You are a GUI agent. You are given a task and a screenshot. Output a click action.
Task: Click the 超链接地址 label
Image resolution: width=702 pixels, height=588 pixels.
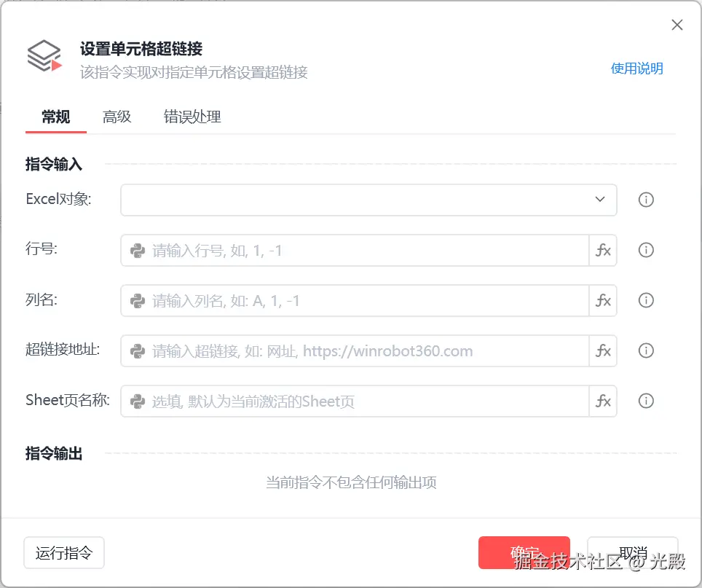63,349
